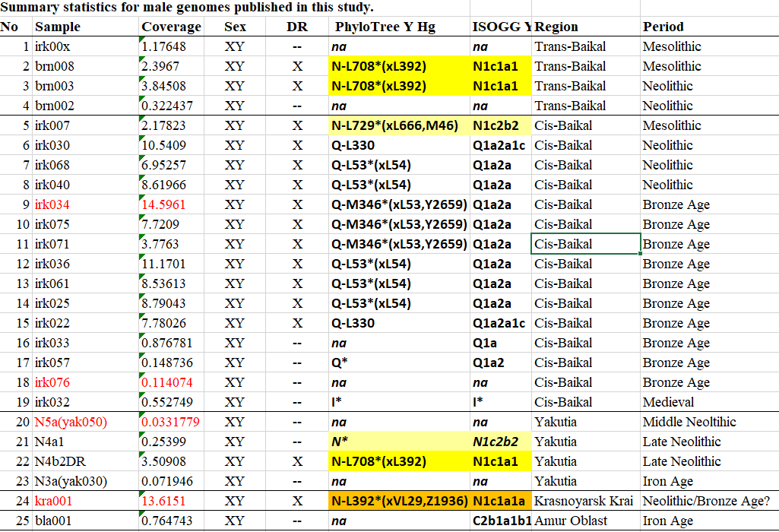
Task: Click the Neolithic/Bronze Age? period cell
Action: point(709,501)
